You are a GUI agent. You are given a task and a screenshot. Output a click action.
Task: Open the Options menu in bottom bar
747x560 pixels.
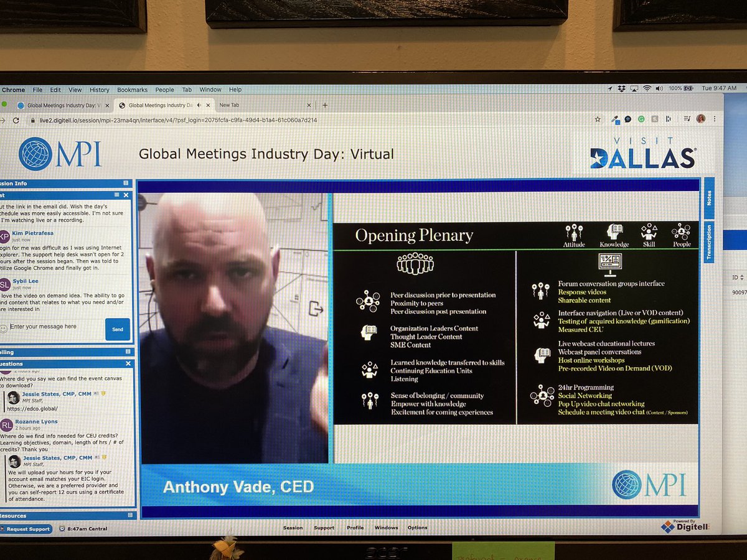[417, 528]
